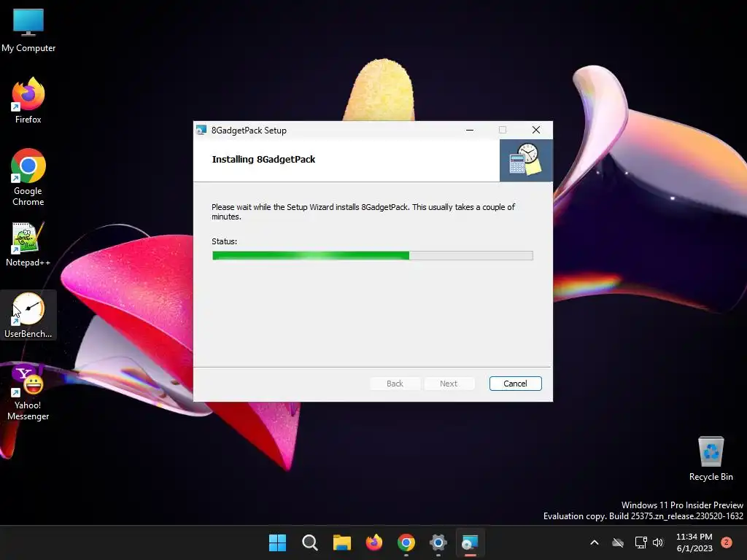Open taskbar Search
747x560 pixels.
pyautogui.click(x=309, y=542)
